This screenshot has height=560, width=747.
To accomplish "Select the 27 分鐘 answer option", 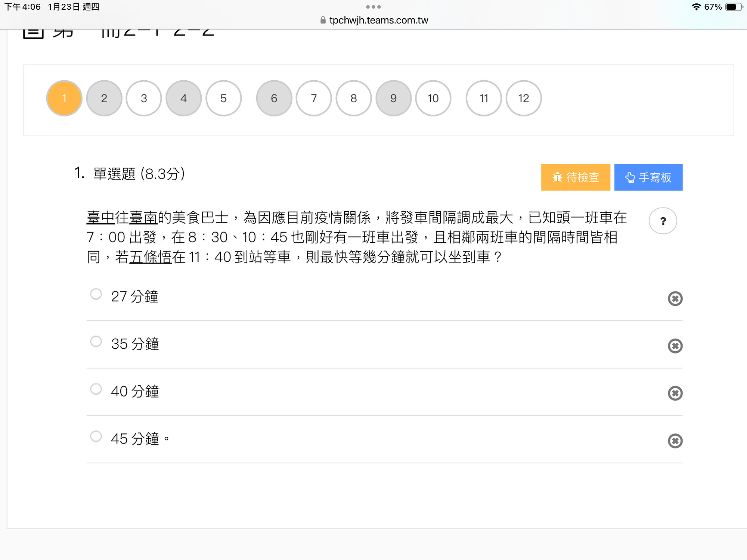I will (x=96, y=294).
